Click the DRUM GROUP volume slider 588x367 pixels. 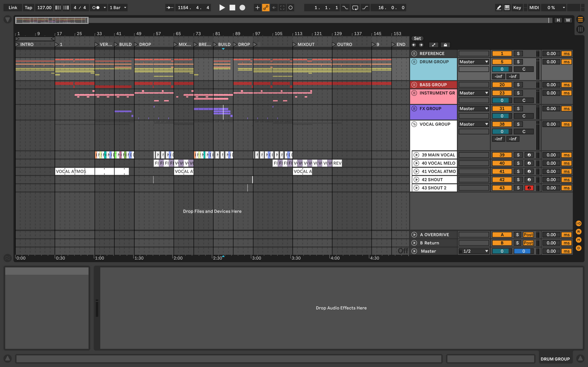coord(502,69)
